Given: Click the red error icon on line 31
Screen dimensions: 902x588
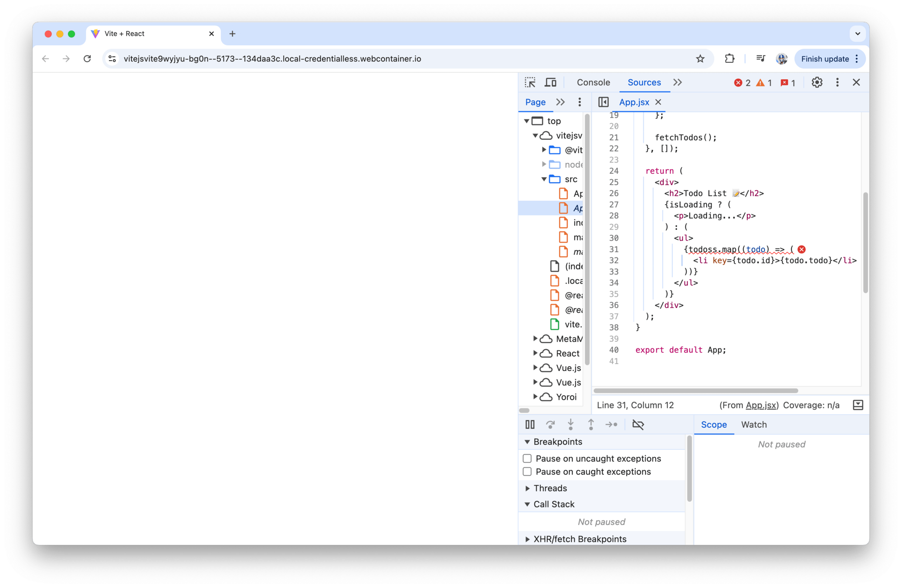Looking at the screenshot, I should (x=801, y=249).
